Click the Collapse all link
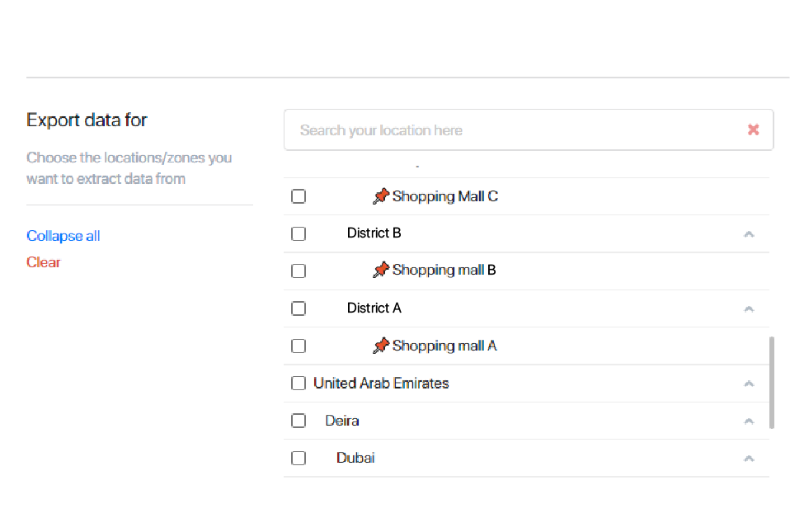Viewport: 790px width, 532px height. point(63,236)
